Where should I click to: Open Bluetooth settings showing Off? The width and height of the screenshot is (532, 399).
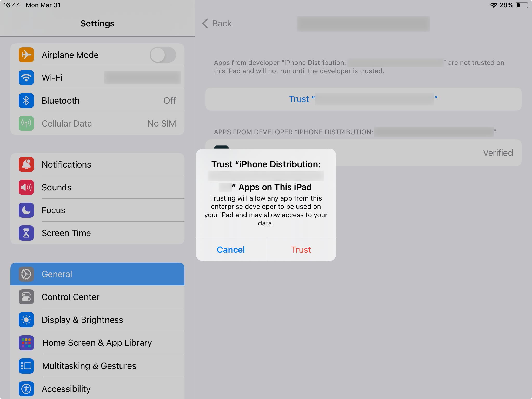pyautogui.click(x=97, y=101)
